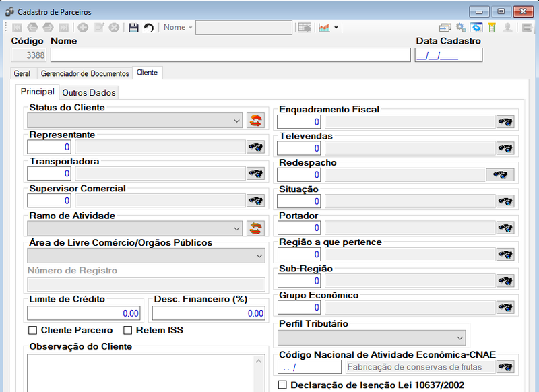Expand the chart icon dropdown arrow
This screenshot has height=392, width=539.
pos(336,27)
